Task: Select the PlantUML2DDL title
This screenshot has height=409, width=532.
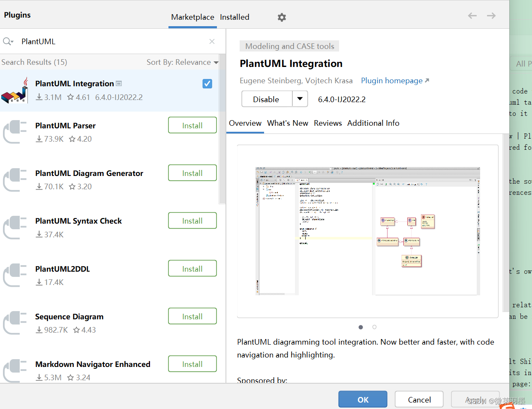Action: [63, 269]
